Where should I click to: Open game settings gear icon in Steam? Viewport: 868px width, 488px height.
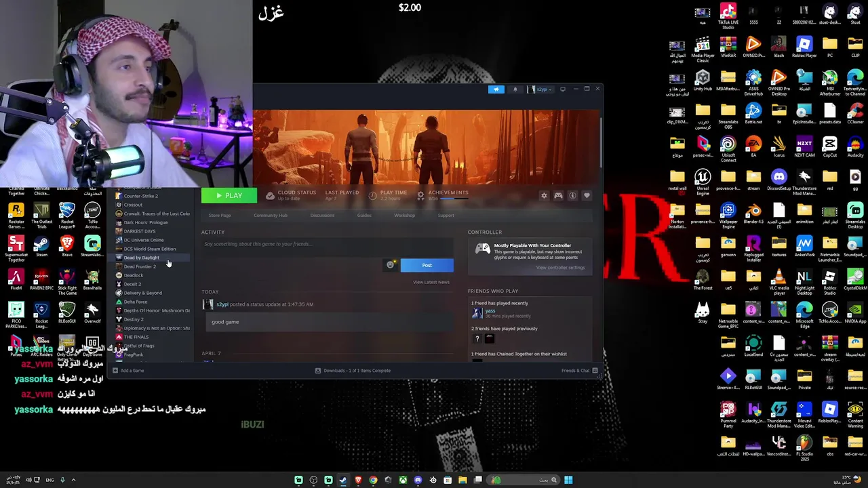click(x=544, y=196)
